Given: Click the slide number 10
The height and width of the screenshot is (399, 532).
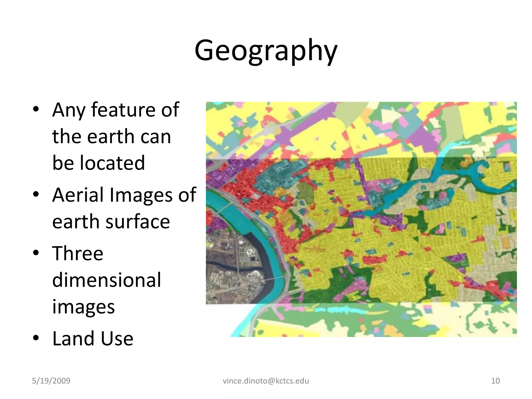Looking at the screenshot, I should pos(495,381).
